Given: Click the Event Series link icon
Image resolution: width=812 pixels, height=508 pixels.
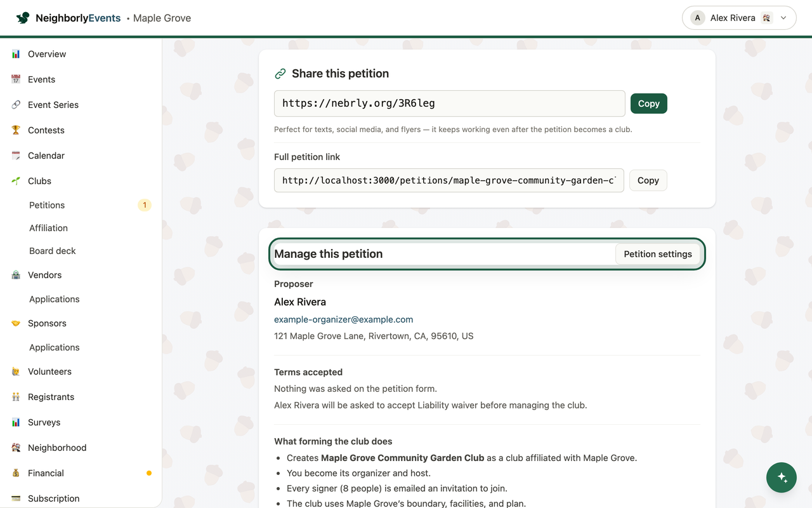Looking at the screenshot, I should point(16,105).
